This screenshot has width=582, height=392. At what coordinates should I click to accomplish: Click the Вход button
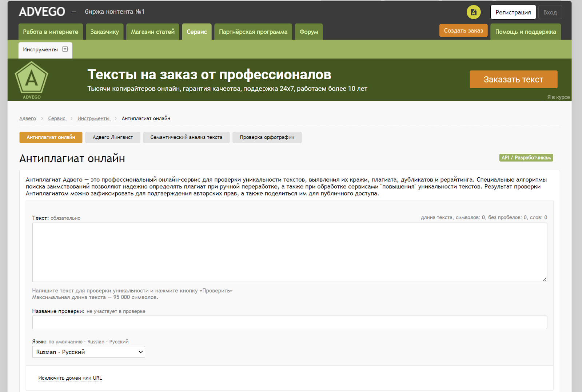tap(550, 12)
